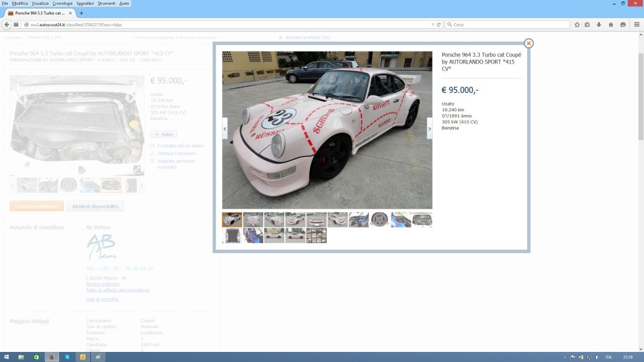The width and height of the screenshot is (644, 362).
Task: Close the photo gallery lightbox
Action: [528, 43]
